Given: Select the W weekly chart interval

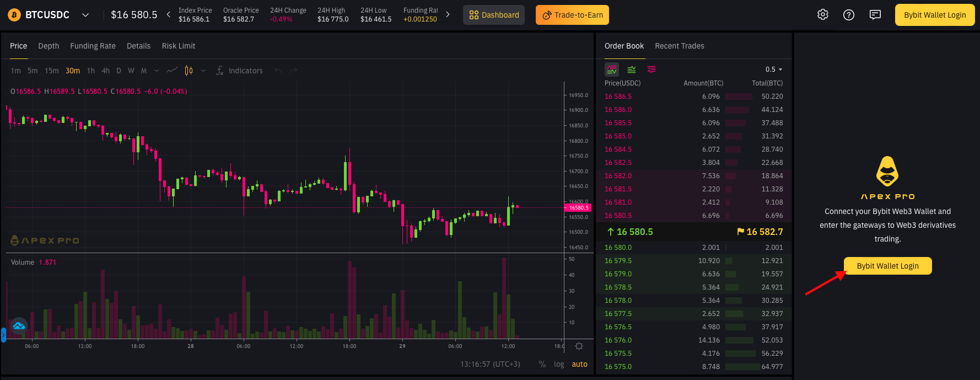Looking at the screenshot, I should (x=131, y=71).
